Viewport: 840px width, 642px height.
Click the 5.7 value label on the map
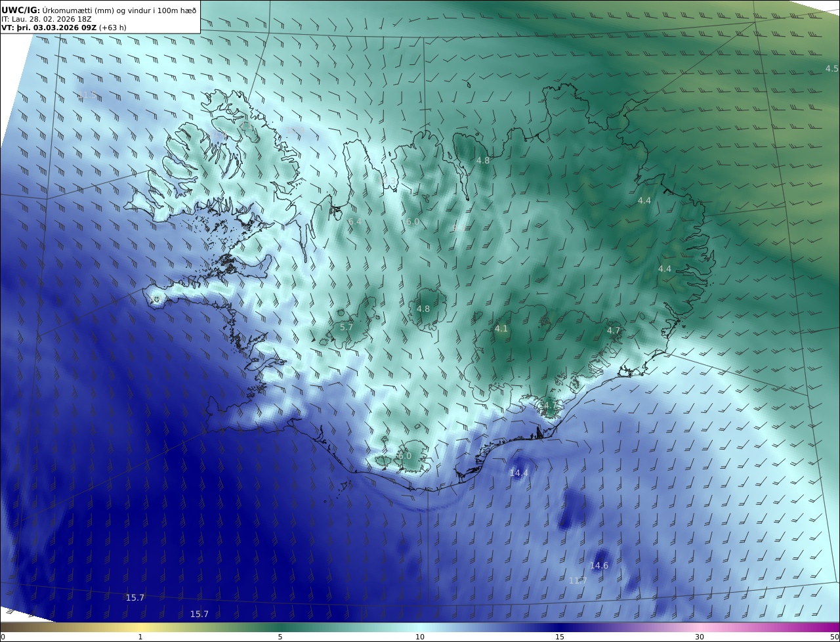(346, 327)
